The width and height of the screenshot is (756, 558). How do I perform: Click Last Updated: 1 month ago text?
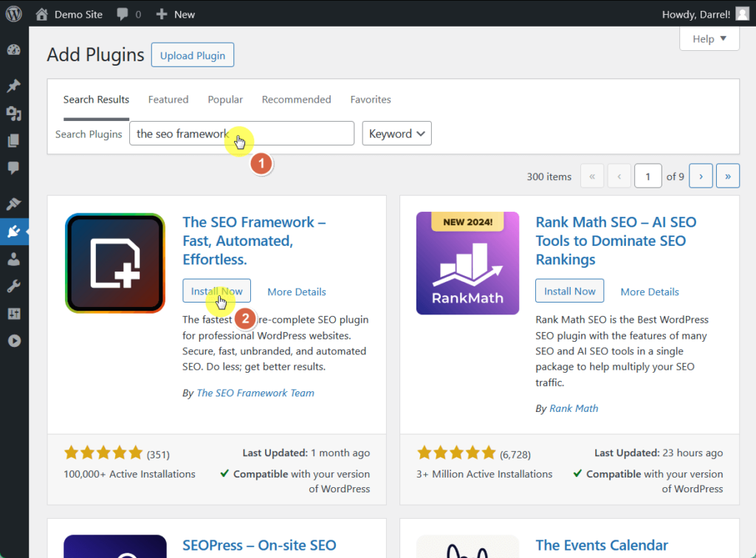[x=306, y=453]
